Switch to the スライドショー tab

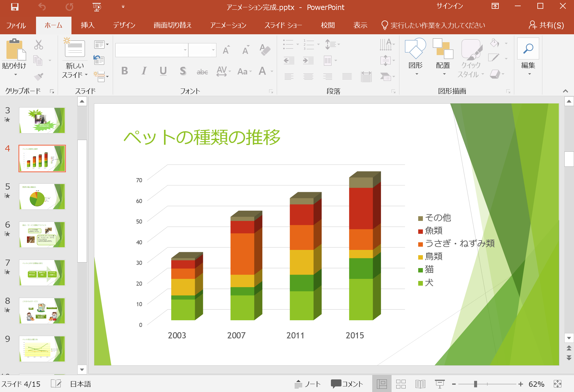(283, 25)
